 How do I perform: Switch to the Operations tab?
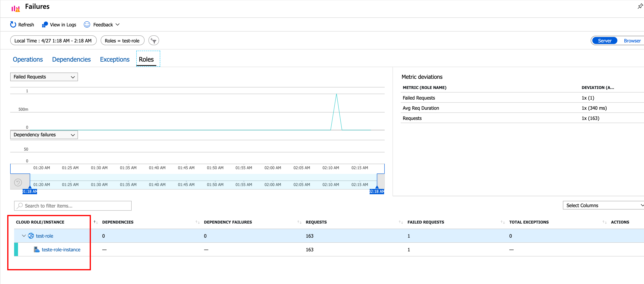pos(28,59)
